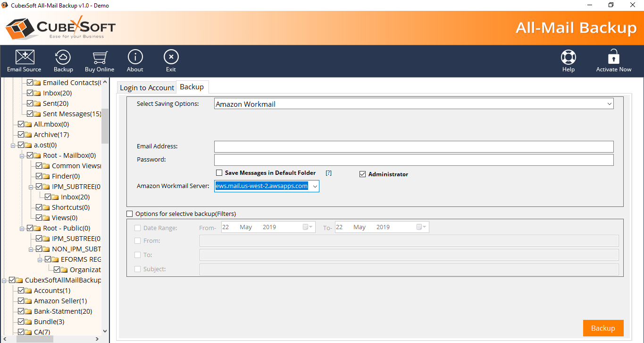Collapse the Root - Public(0) node

click(22, 228)
